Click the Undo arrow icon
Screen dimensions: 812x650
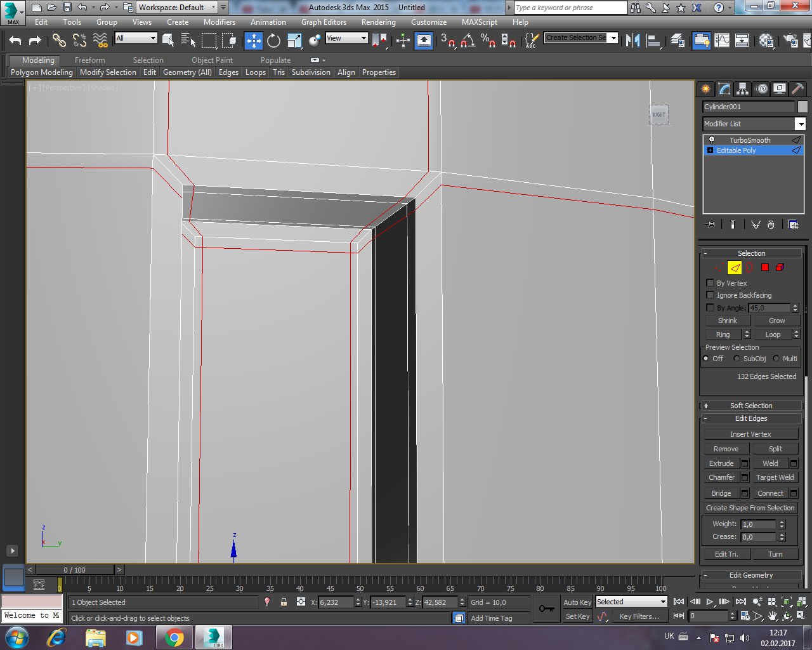tap(15, 41)
